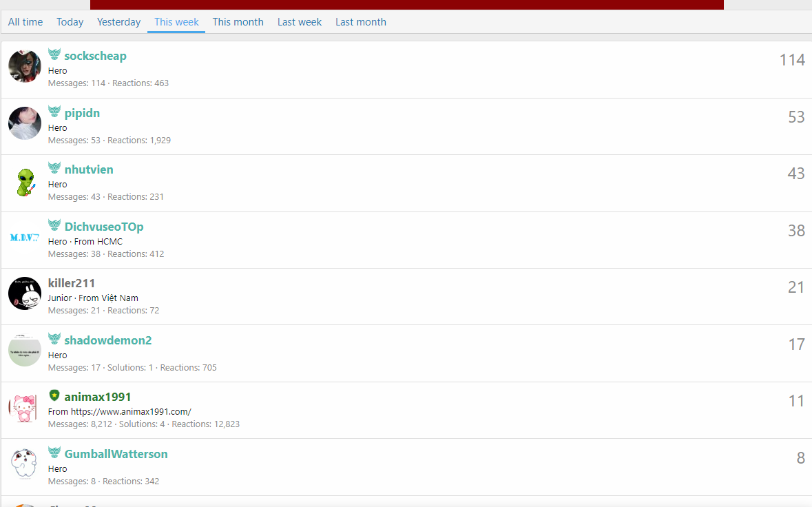Click killer211's avatar picture
812x507 pixels.
coord(25,293)
